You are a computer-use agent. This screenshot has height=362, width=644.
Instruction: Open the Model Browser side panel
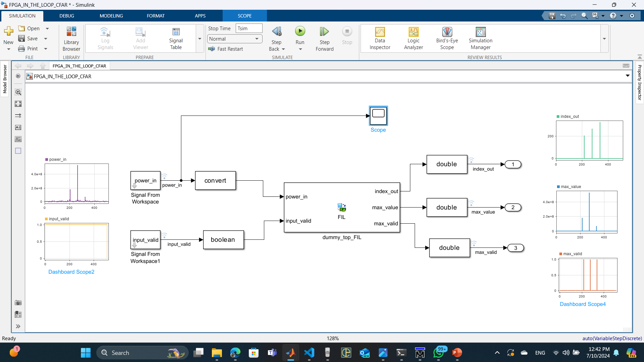pyautogui.click(x=5, y=79)
